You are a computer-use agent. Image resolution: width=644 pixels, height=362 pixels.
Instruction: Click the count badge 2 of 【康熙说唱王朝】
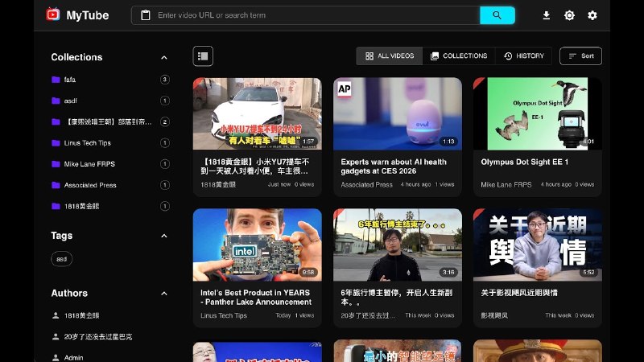[x=165, y=122]
